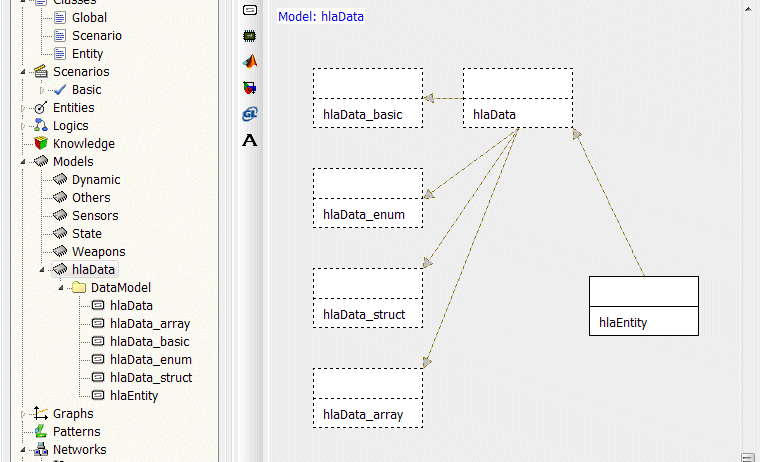This screenshot has width=760, height=462.
Task: Click the data-structure icon atop the vertical toolbar
Action: pyautogui.click(x=250, y=9)
